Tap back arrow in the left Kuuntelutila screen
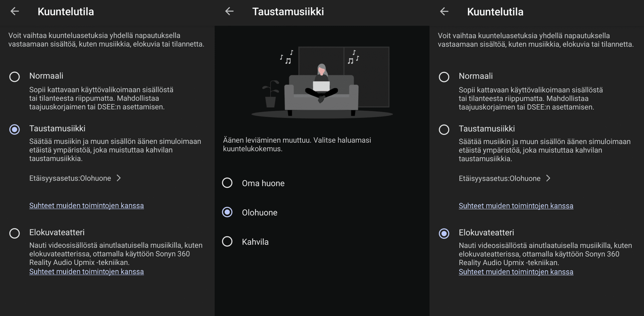Image resolution: width=644 pixels, height=316 pixels. pyautogui.click(x=15, y=11)
